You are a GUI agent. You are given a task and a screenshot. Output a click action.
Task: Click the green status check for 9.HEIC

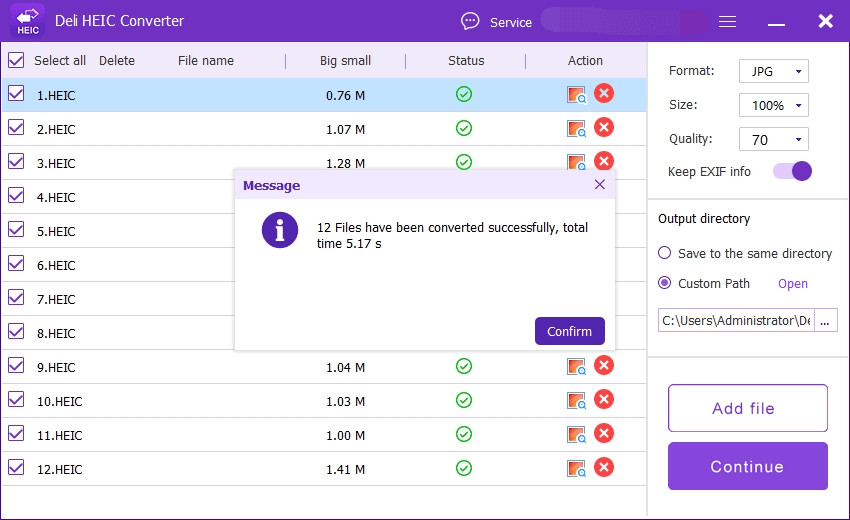click(x=464, y=366)
